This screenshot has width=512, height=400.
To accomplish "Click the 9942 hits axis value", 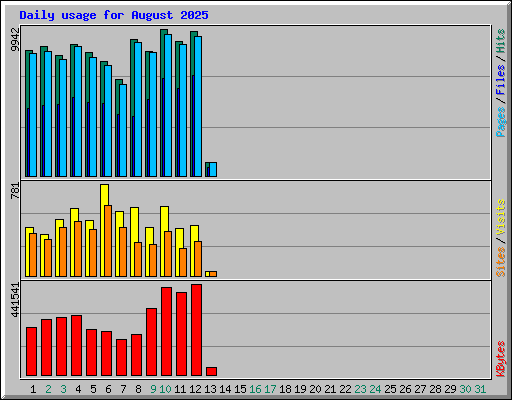I will click(15, 40).
